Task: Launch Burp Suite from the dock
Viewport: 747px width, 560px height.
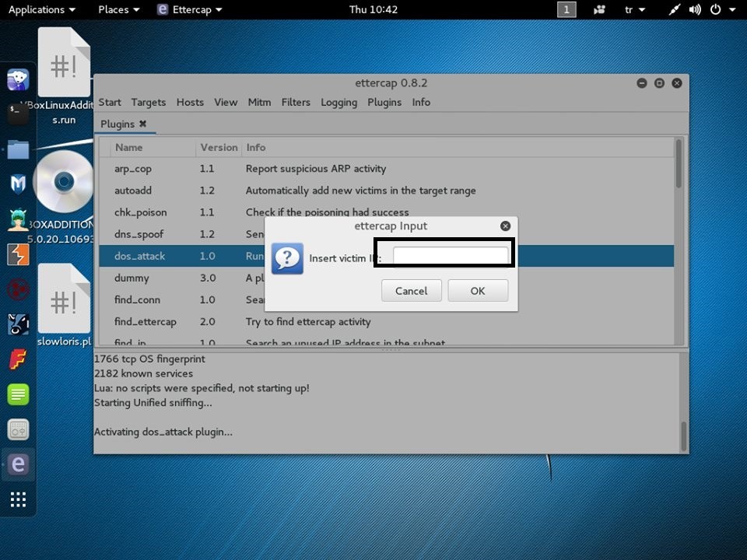Action: 18,254
